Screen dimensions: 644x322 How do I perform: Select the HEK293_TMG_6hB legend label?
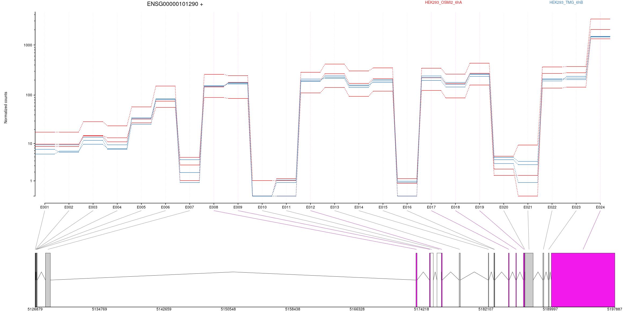click(x=566, y=2)
